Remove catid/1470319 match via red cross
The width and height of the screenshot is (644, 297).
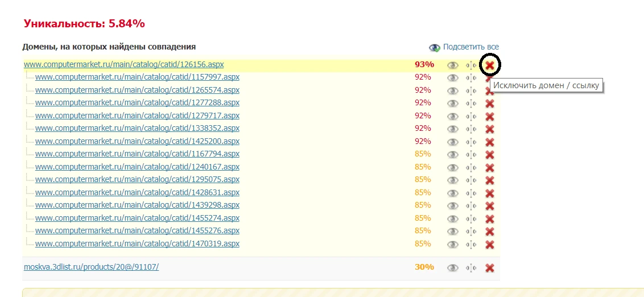(489, 245)
